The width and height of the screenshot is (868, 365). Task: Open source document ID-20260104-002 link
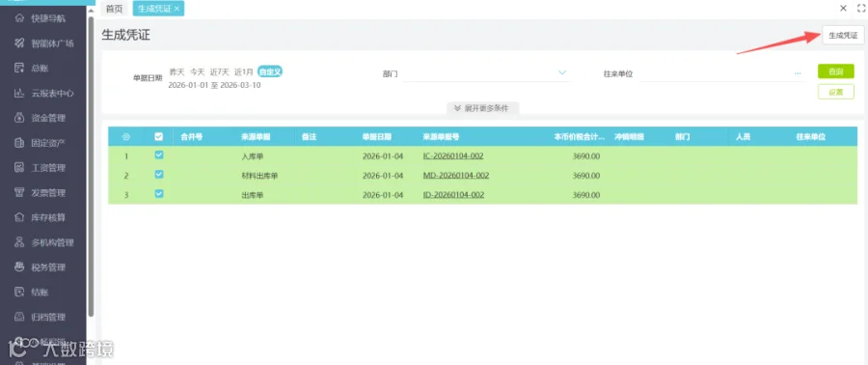(453, 195)
